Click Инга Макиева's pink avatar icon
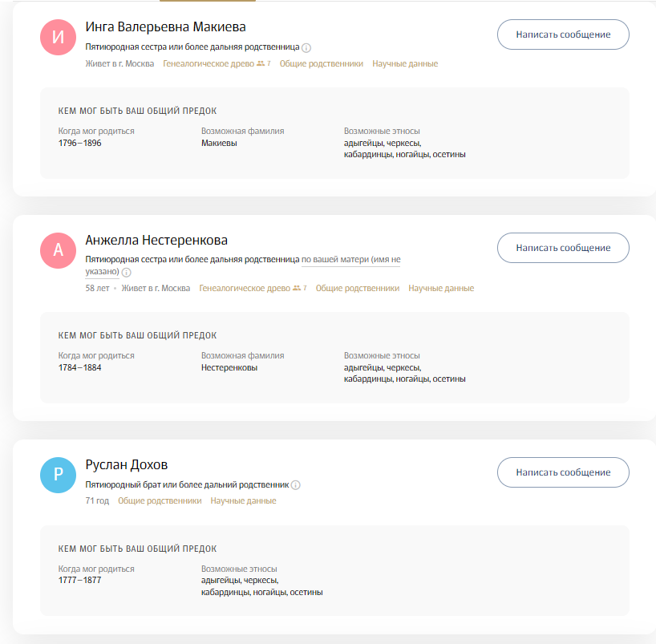656x644 pixels. [x=57, y=36]
